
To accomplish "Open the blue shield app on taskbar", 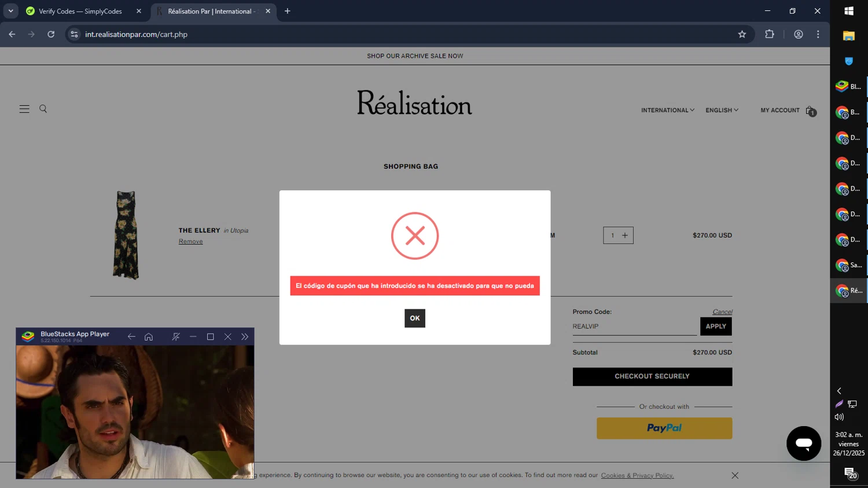I will [x=849, y=61].
